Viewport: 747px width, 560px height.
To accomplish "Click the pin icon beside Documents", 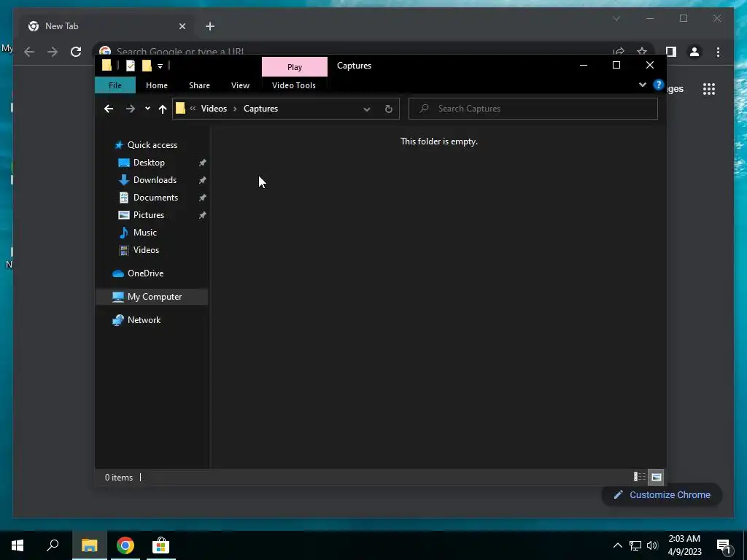I will coord(203,198).
